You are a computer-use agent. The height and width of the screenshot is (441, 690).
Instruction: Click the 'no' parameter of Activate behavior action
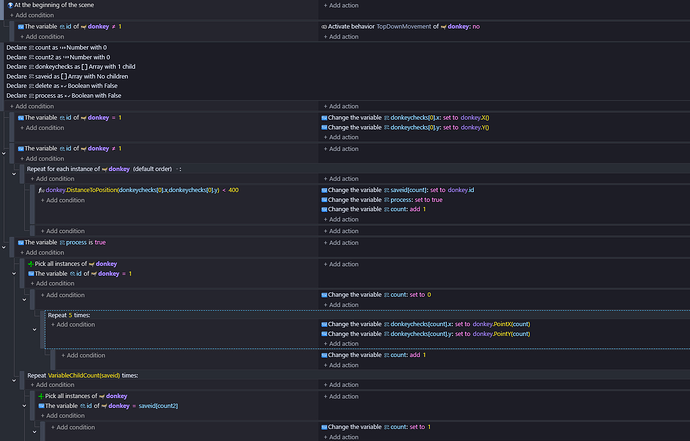(476, 27)
